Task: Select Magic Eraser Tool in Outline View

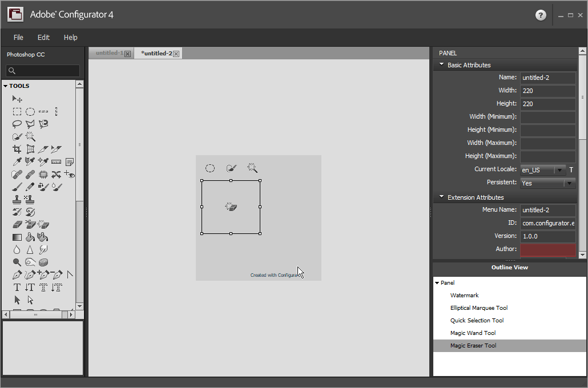Action: [x=509, y=346]
